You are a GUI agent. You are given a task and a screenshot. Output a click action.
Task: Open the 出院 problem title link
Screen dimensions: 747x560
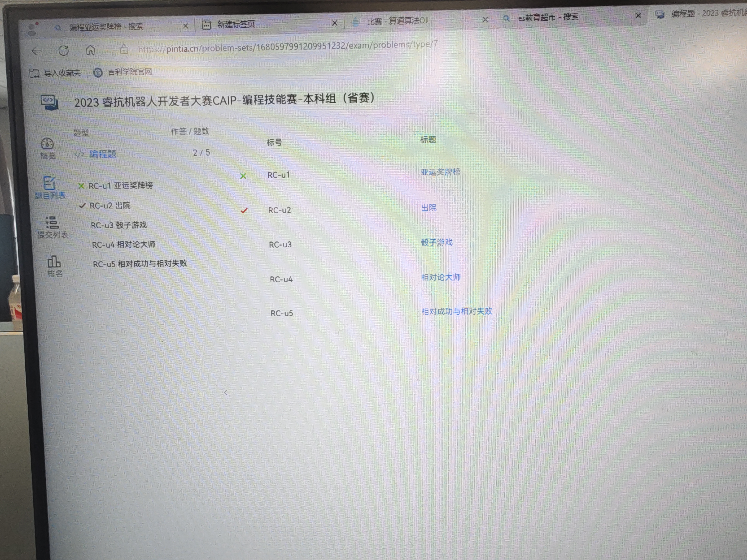click(x=429, y=208)
